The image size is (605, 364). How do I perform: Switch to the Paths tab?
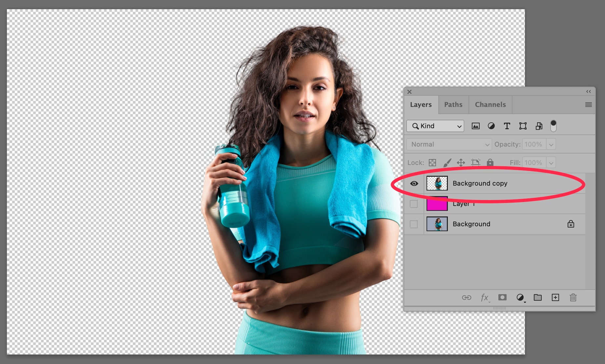pyautogui.click(x=453, y=105)
